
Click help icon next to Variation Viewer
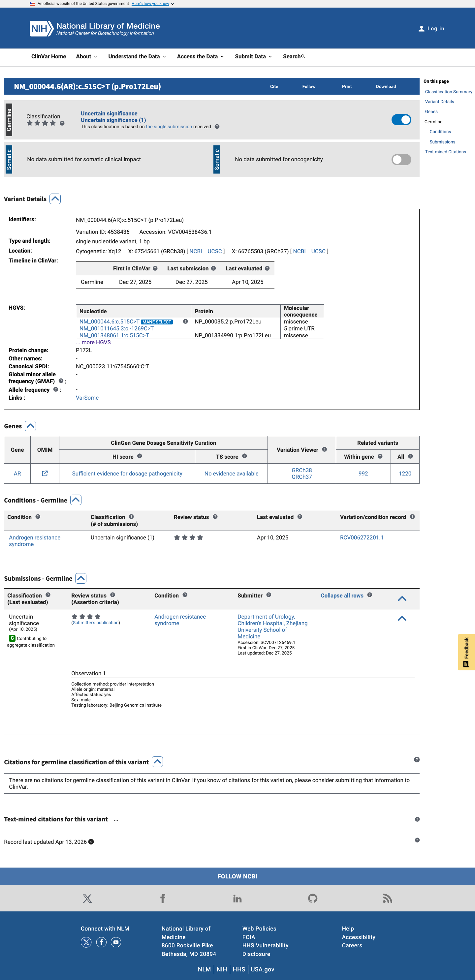pos(325,449)
